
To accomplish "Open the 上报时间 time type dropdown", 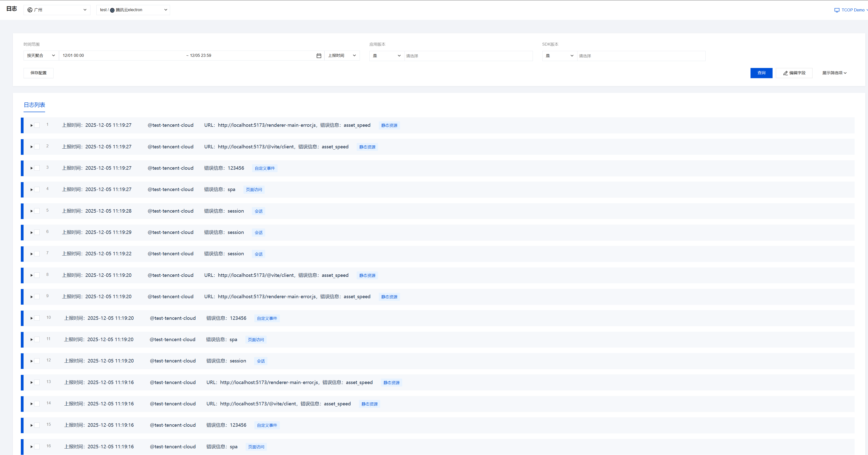I will click(x=342, y=56).
